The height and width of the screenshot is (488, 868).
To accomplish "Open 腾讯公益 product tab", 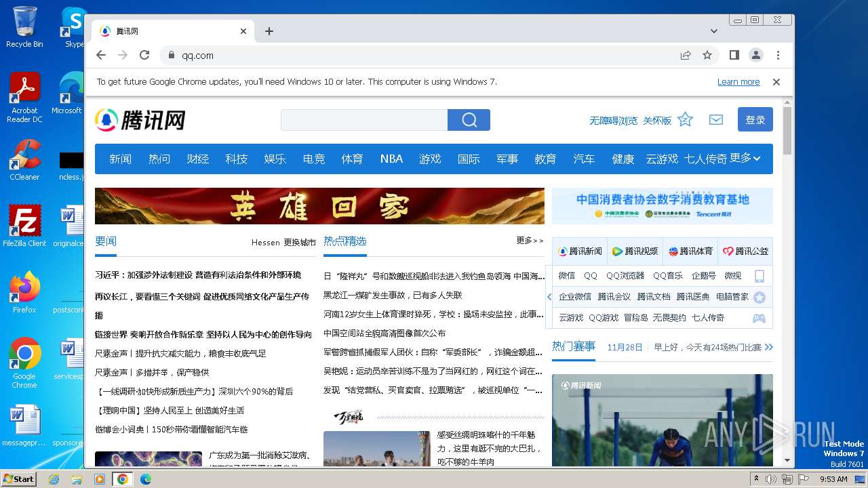I will (x=745, y=251).
